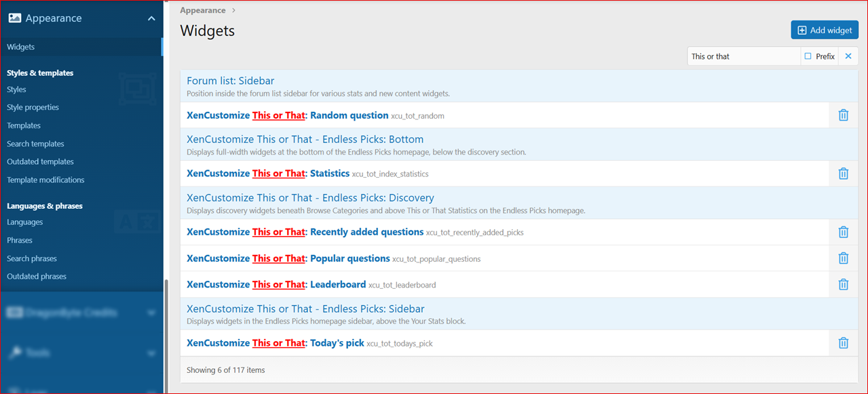Go to the Appearance breadcrumb link

203,10
